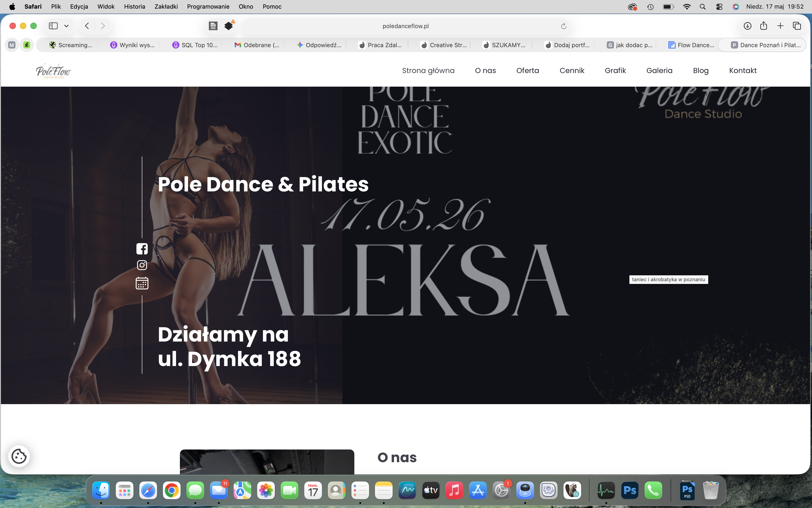The image size is (812, 508).
Task: Open the Grafik nav link
Action: [615, 71]
